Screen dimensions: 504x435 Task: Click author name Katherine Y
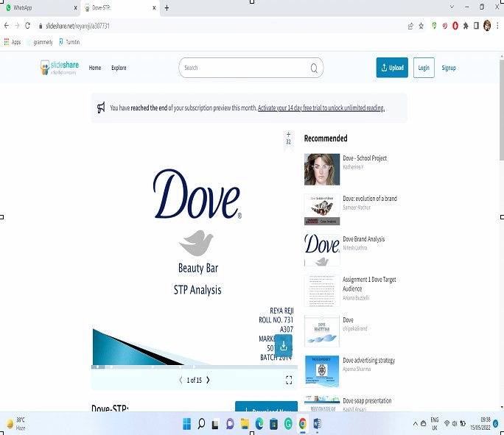click(x=353, y=167)
